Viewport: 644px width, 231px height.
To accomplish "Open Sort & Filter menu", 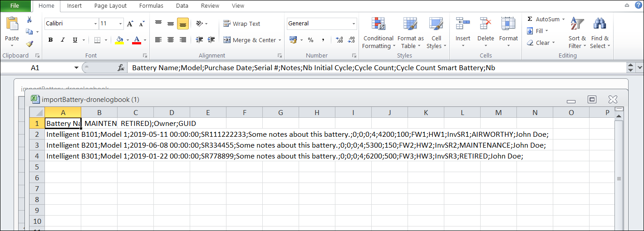I will click(577, 33).
